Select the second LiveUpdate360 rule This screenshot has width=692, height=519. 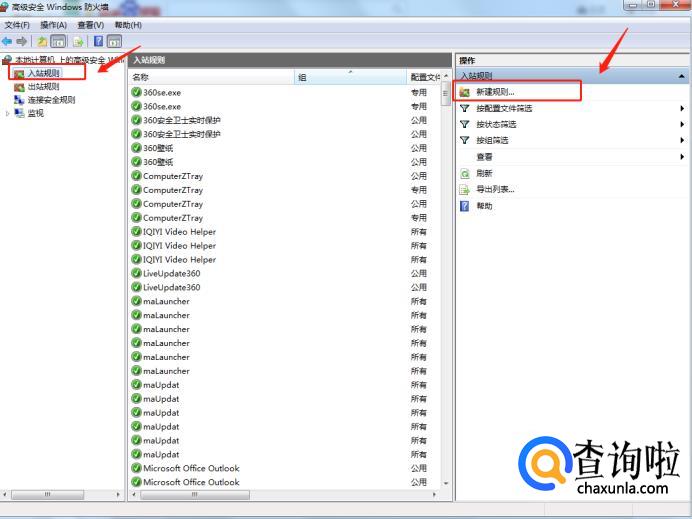(286, 287)
